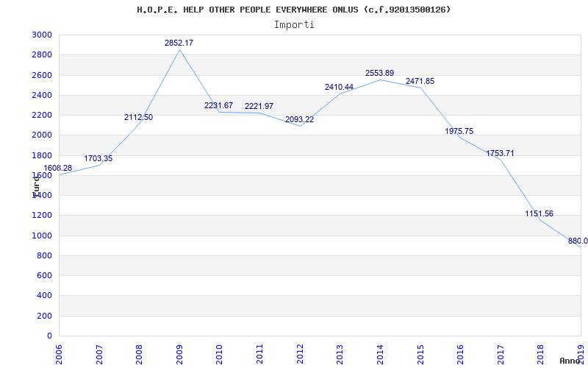Select the data label 2112.50
This screenshot has height=368, width=588.
tap(139, 117)
